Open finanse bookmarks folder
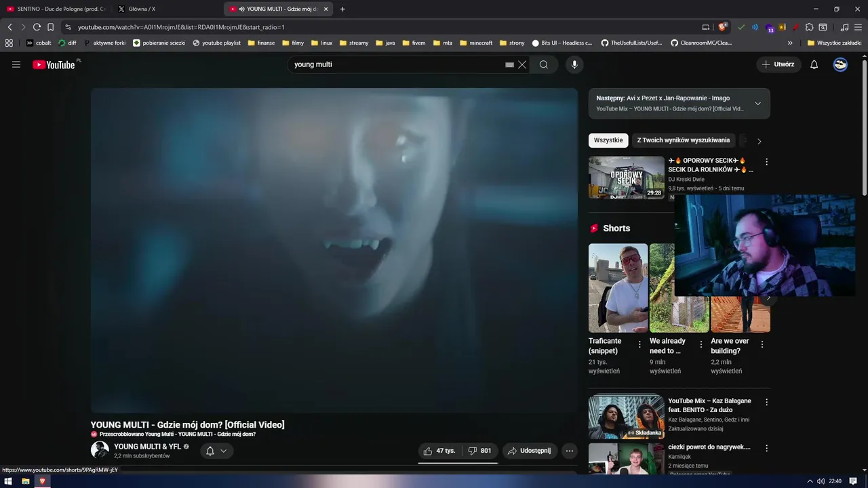Image resolution: width=868 pixels, height=488 pixels. [x=262, y=43]
